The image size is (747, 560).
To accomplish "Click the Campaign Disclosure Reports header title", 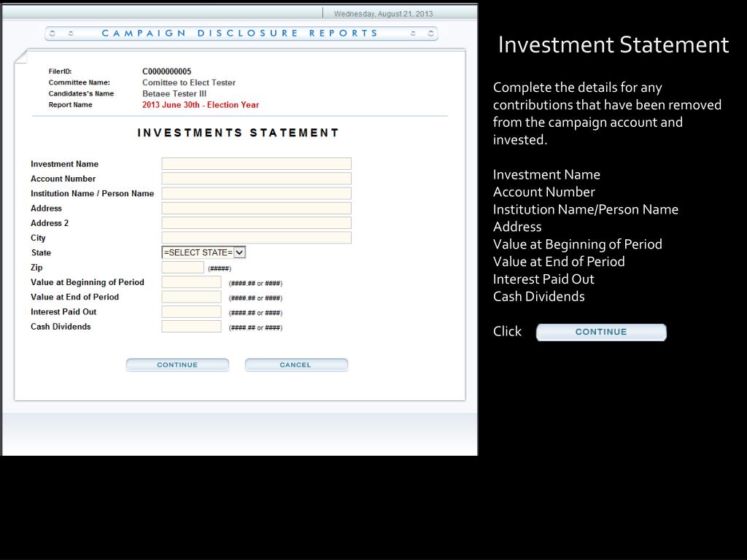I will pyautogui.click(x=240, y=33).
